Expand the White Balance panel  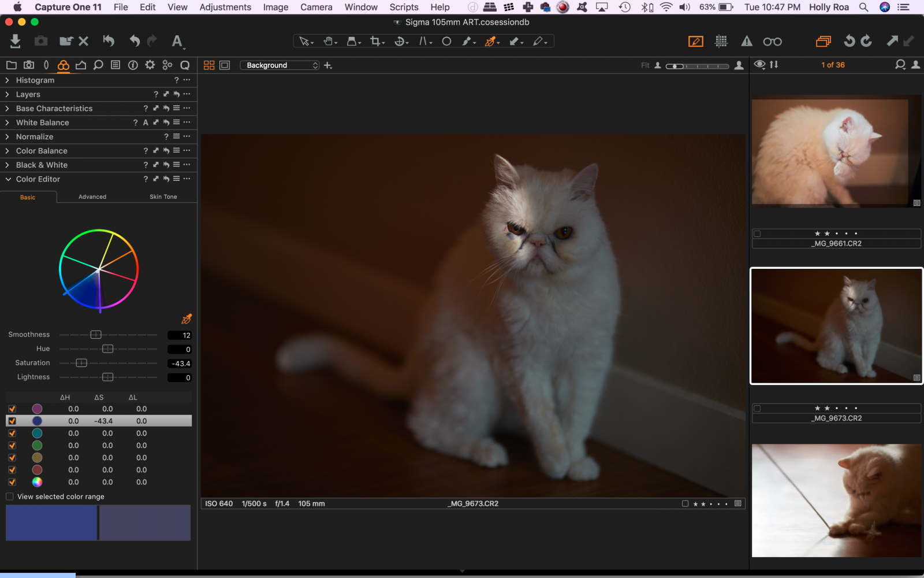[8, 122]
